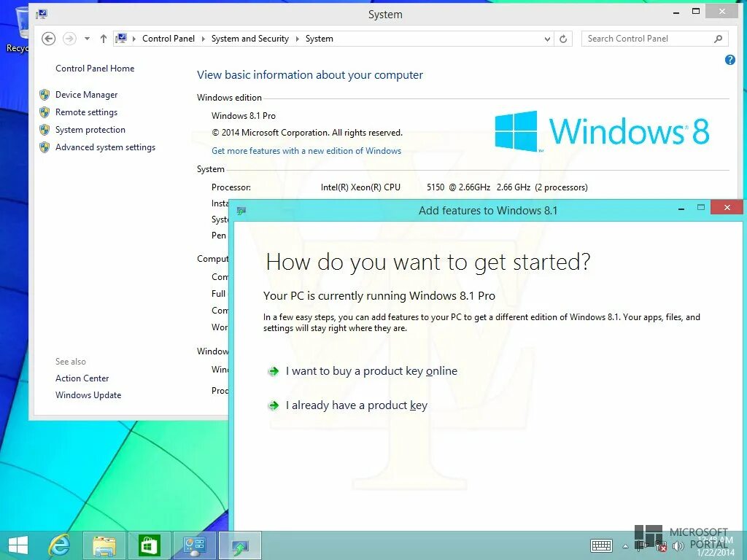The height and width of the screenshot is (560, 747).
Task: Launch the Windows Store from the taskbar
Action: (x=149, y=545)
